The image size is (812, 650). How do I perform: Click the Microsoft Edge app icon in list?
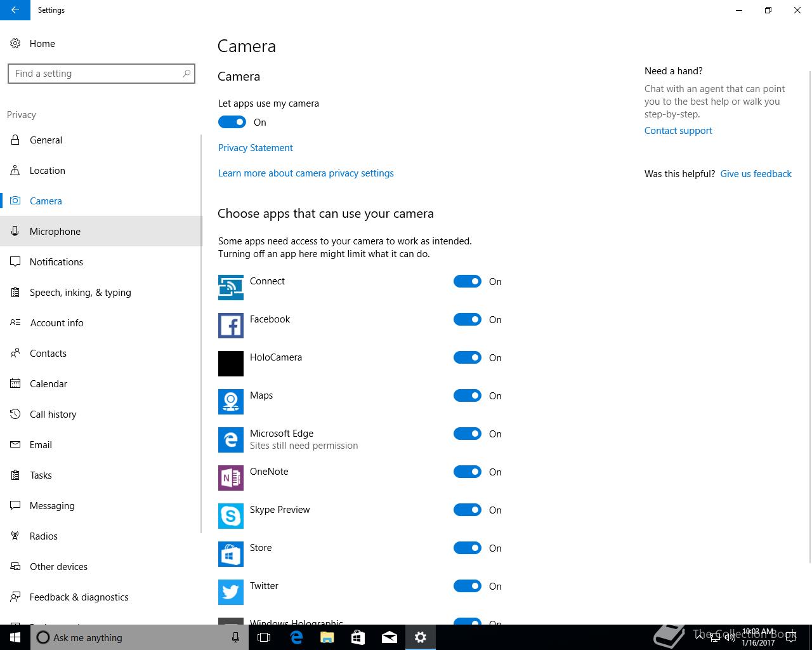pos(231,440)
